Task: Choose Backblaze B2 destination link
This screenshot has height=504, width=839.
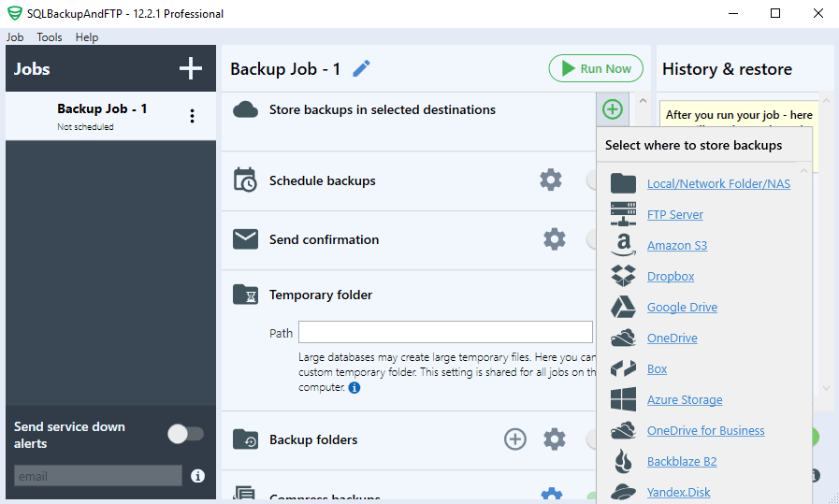Action: coord(682,461)
